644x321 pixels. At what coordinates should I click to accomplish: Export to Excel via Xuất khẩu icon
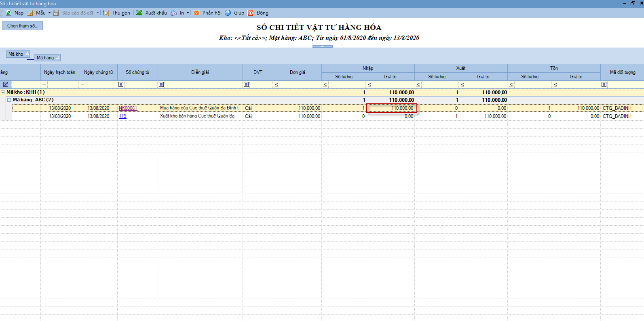(139, 13)
